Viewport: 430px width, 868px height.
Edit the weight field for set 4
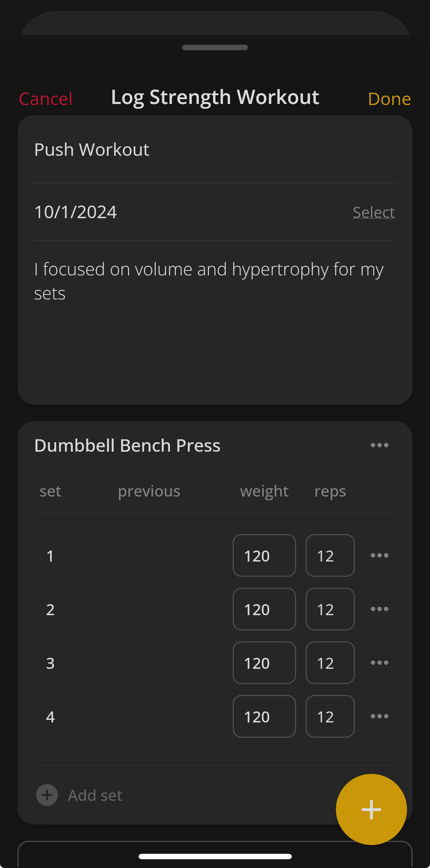pos(264,716)
